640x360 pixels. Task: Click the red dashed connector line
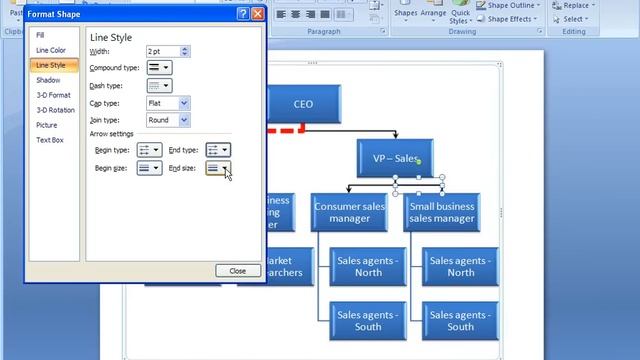coord(286,131)
